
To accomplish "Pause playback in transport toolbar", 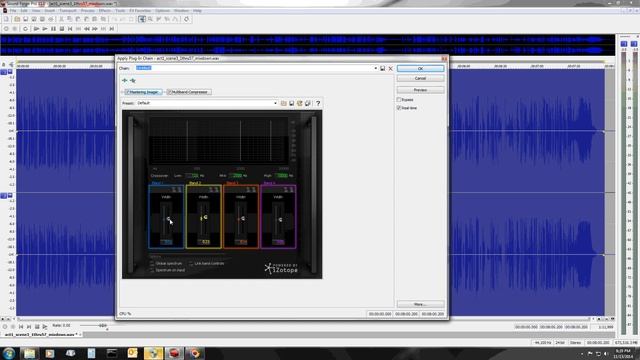I will (53, 29).
